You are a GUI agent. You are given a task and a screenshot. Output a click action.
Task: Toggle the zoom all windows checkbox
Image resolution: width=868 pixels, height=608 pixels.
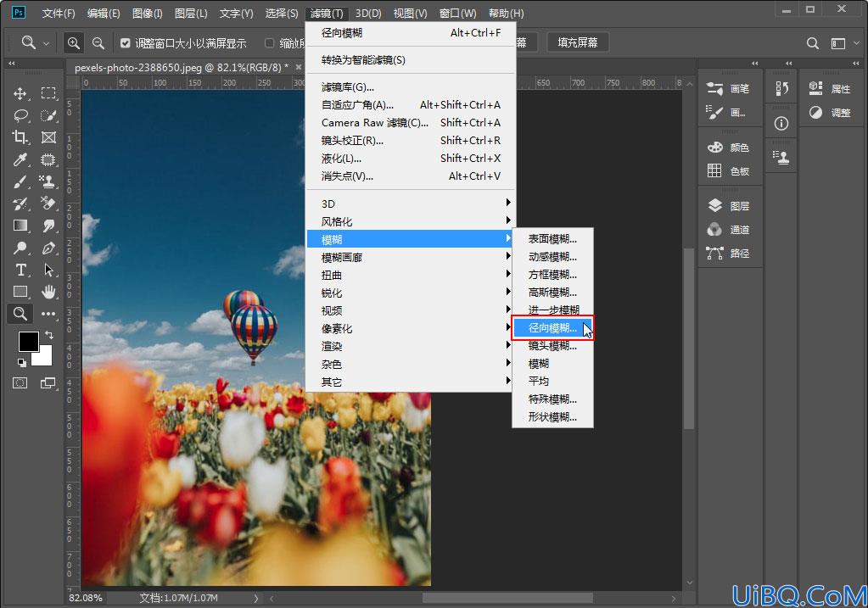coord(269,43)
